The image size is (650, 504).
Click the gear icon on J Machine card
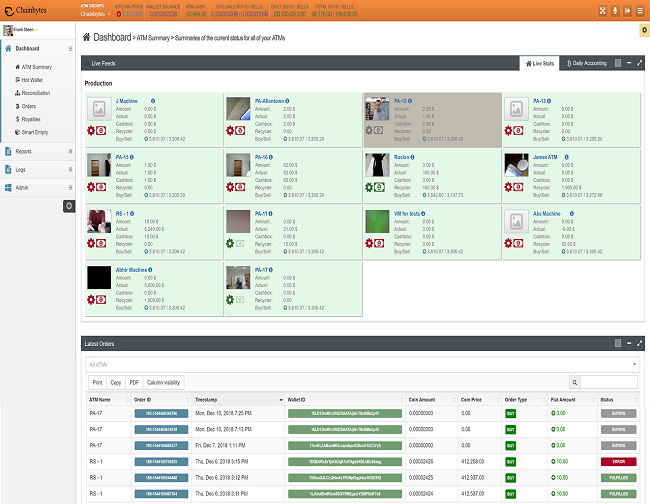tap(89, 131)
